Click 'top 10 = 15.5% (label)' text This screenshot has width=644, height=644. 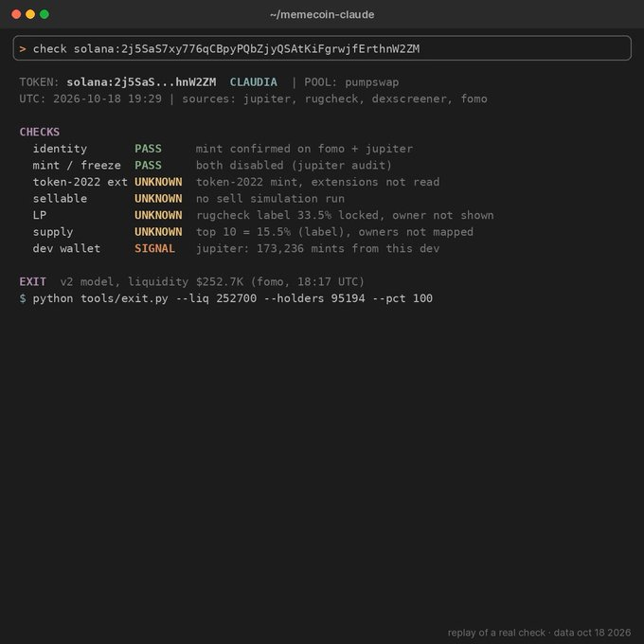click(272, 232)
